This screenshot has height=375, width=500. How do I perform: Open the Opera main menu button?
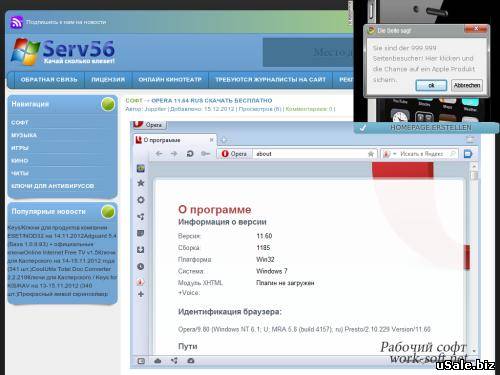149,125
